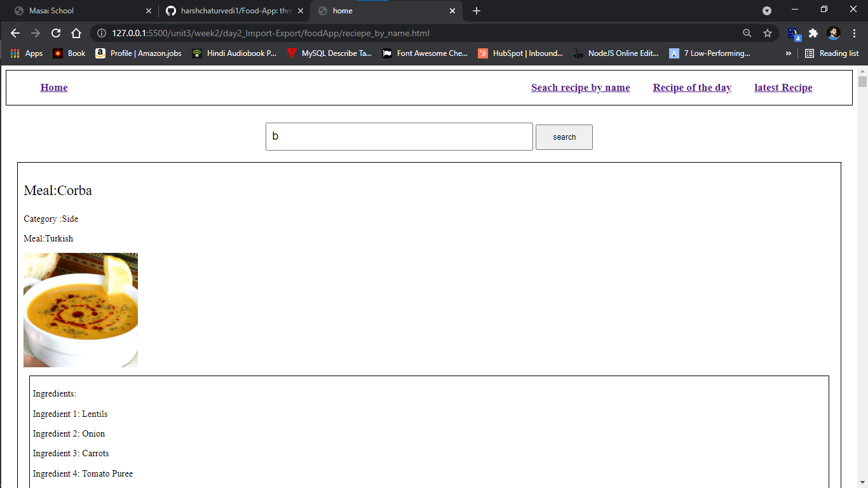868x488 pixels.
Task: Go to the Home link
Action: pos(54,88)
